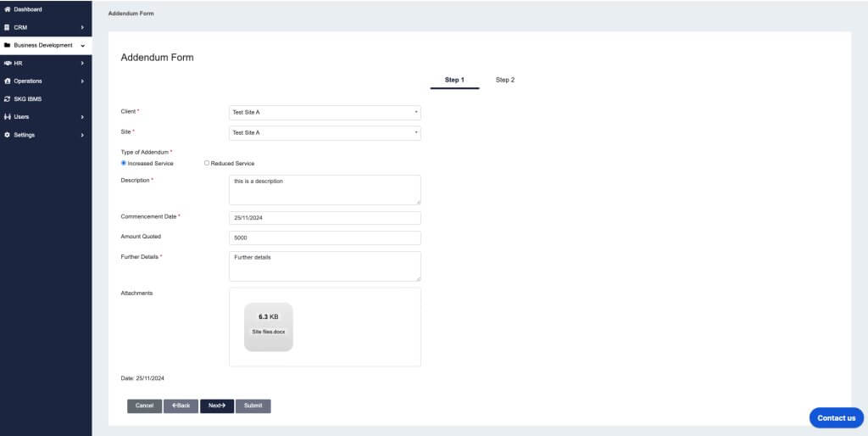The height and width of the screenshot is (436, 868).
Task: Click the Amount Quoted input field
Action: [325, 238]
